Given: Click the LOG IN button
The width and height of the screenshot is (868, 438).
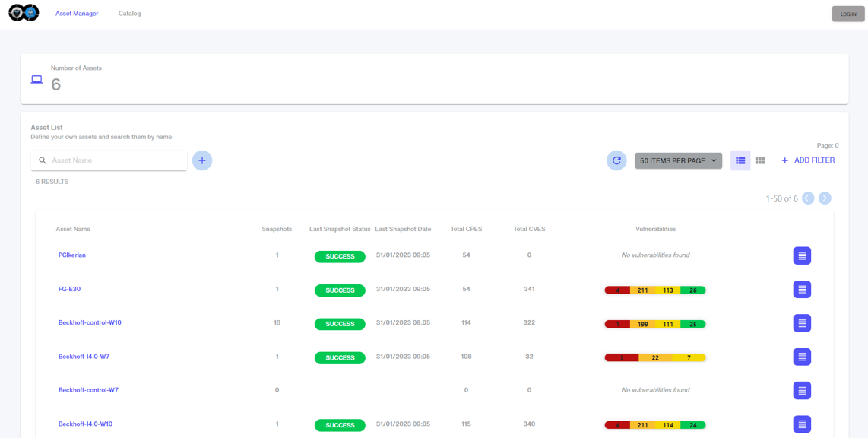Looking at the screenshot, I should click(847, 14).
